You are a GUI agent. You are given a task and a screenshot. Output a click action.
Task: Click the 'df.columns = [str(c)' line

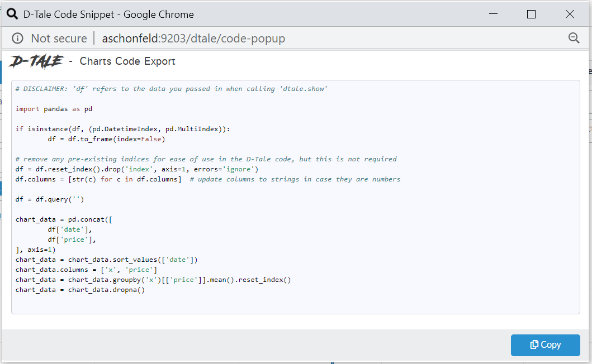click(98, 179)
